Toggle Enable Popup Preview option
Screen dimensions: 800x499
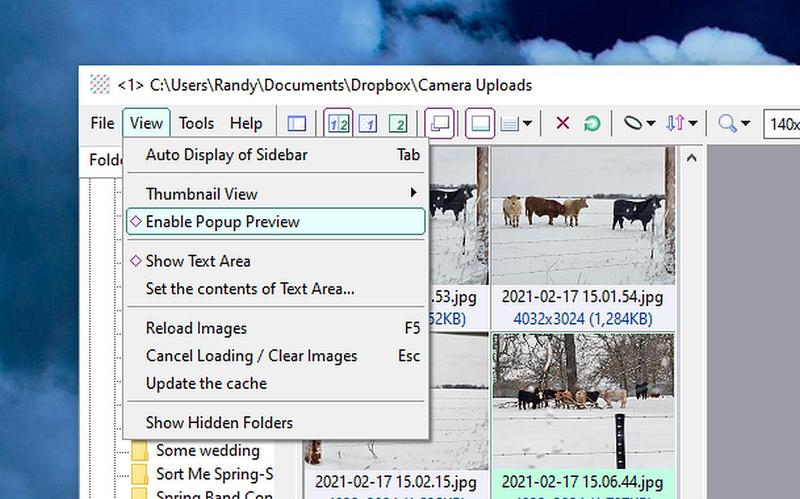coord(276,221)
